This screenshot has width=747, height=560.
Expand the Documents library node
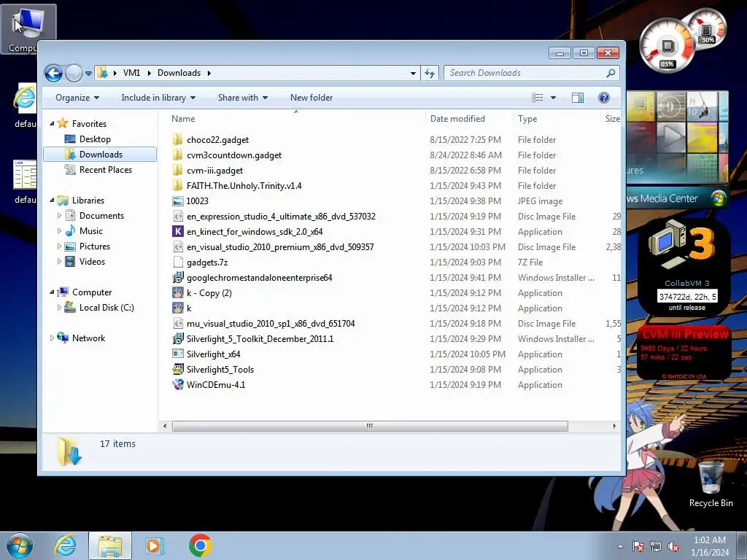tap(59, 216)
